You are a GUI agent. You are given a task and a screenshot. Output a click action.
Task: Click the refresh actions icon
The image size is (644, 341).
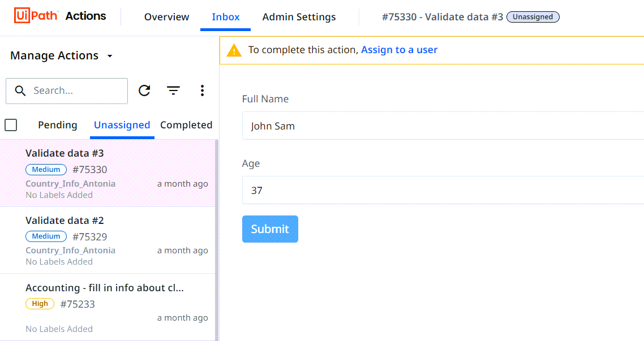pyautogui.click(x=144, y=90)
